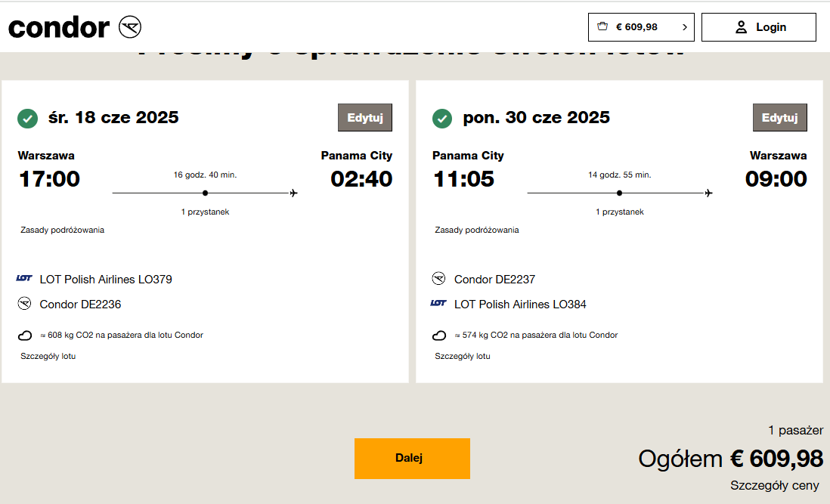Click green checkmark for 18 cze flight
Viewport: 830px width, 504px height.
[x=27, y=119]
